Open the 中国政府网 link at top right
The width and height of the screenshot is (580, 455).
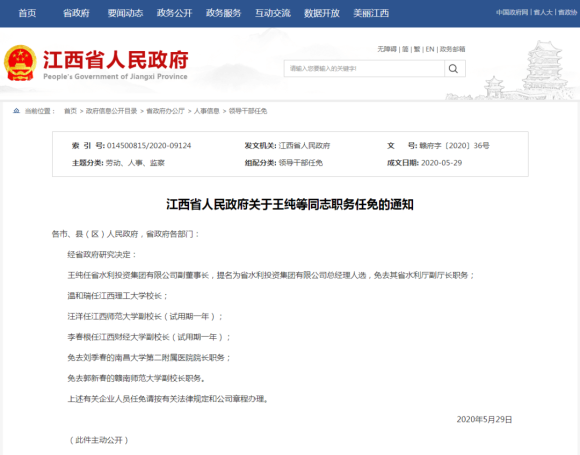tap(512, 12)
